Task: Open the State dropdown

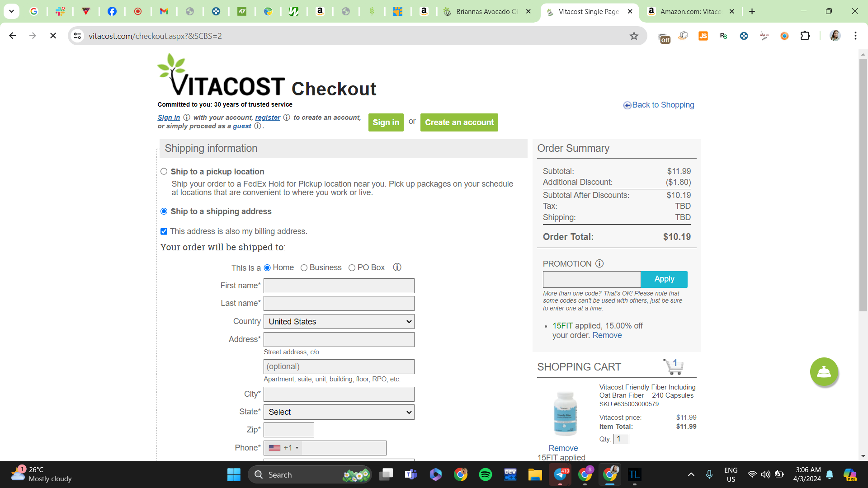Action: tap(339, 412)
